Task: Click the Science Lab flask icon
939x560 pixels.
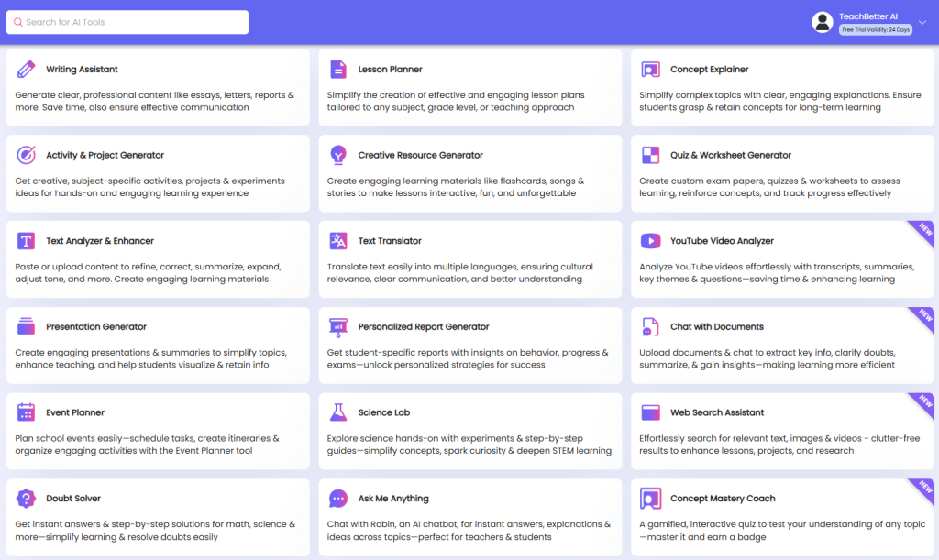Action: click(338, 412)
